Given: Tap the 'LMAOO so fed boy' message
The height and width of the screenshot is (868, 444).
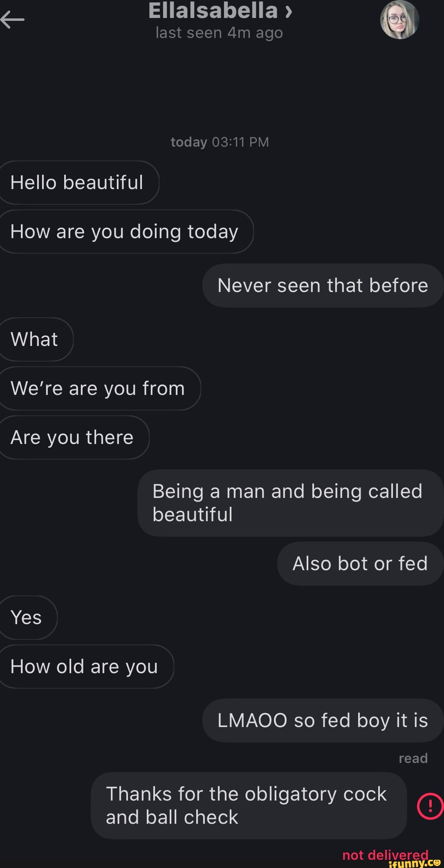Looking at the screenshot, I should click(323, 721).
